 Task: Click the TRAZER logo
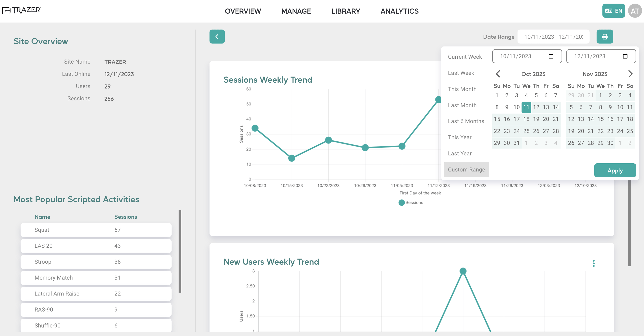coord(22,10)
